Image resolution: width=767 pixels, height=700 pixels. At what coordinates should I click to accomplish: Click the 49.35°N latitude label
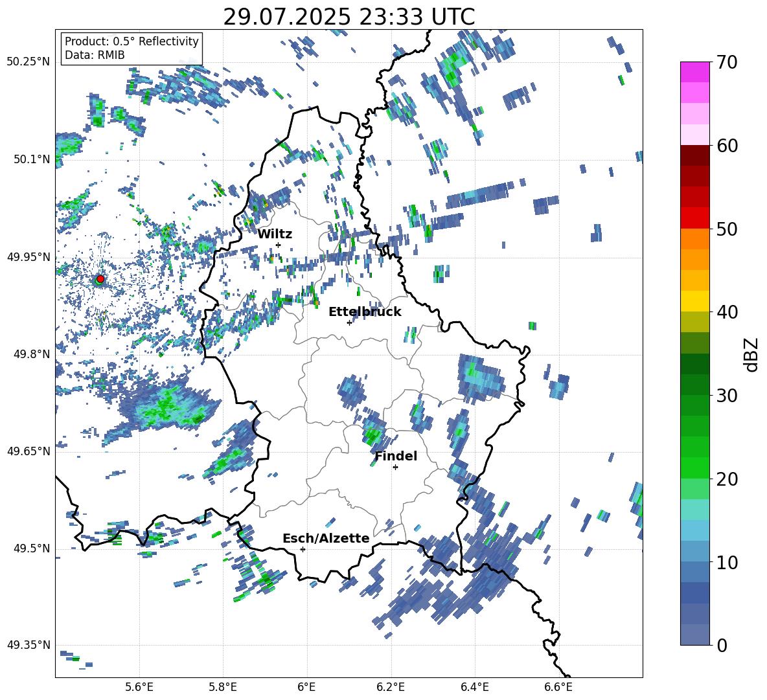click(x=29, y=645)
